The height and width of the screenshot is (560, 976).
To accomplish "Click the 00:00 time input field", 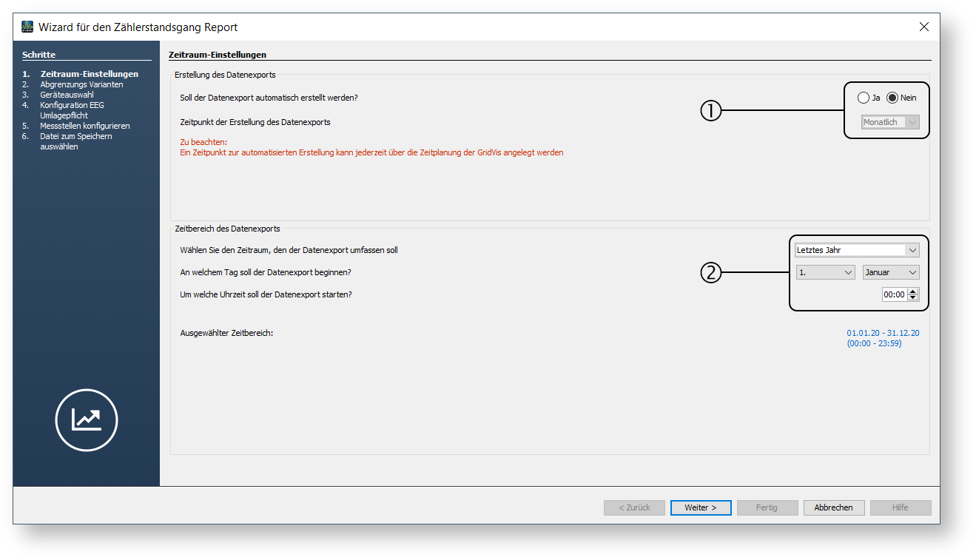I will pos(894,294).
